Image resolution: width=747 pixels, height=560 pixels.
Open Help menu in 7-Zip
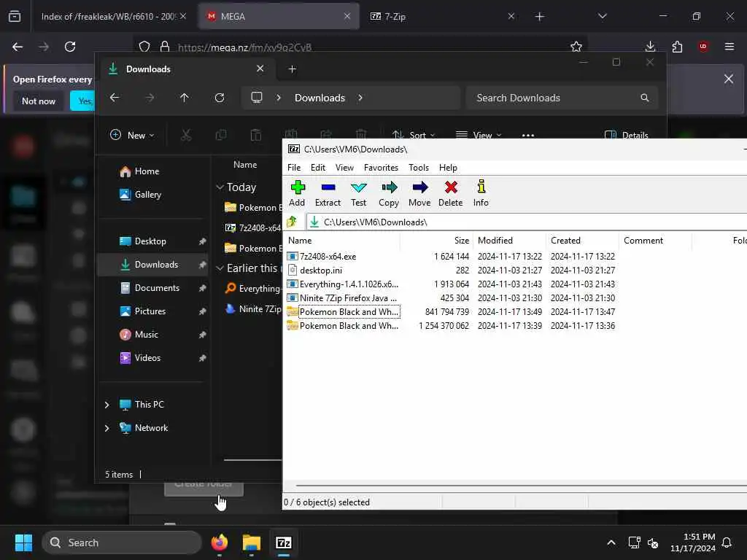tap(448, 168)
